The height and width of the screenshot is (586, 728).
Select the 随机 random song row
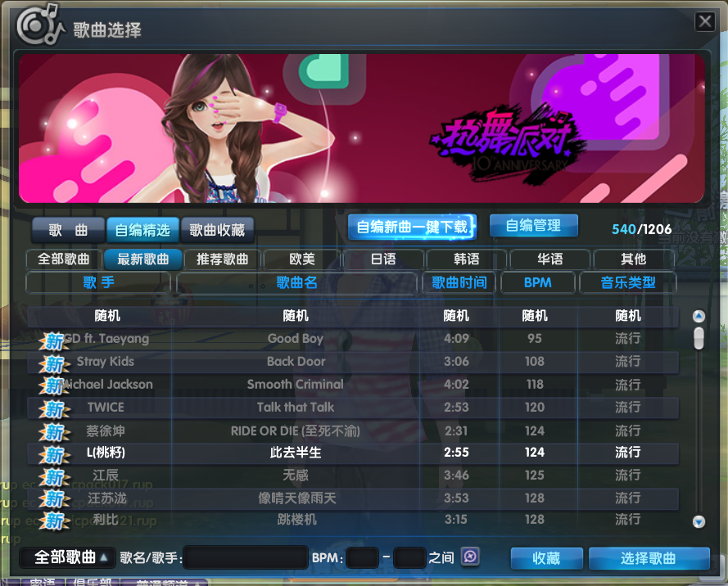point(353,316)
